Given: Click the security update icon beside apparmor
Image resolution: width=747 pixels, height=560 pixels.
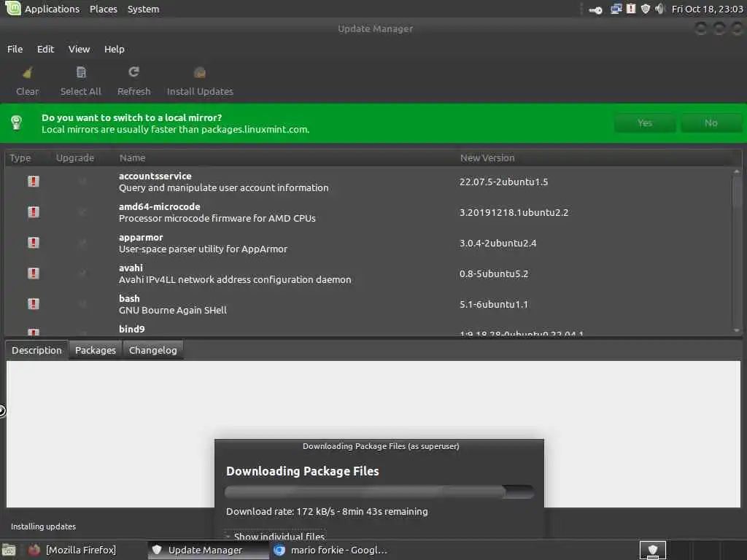Looking at the screenshot, I should coord(34,242).
